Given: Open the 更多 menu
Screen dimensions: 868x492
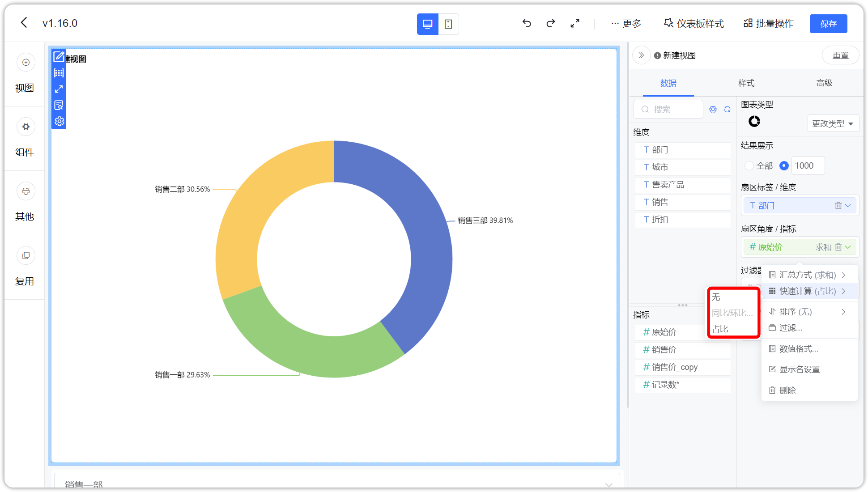Looking at the screenshot, I should tap(626, 23).
